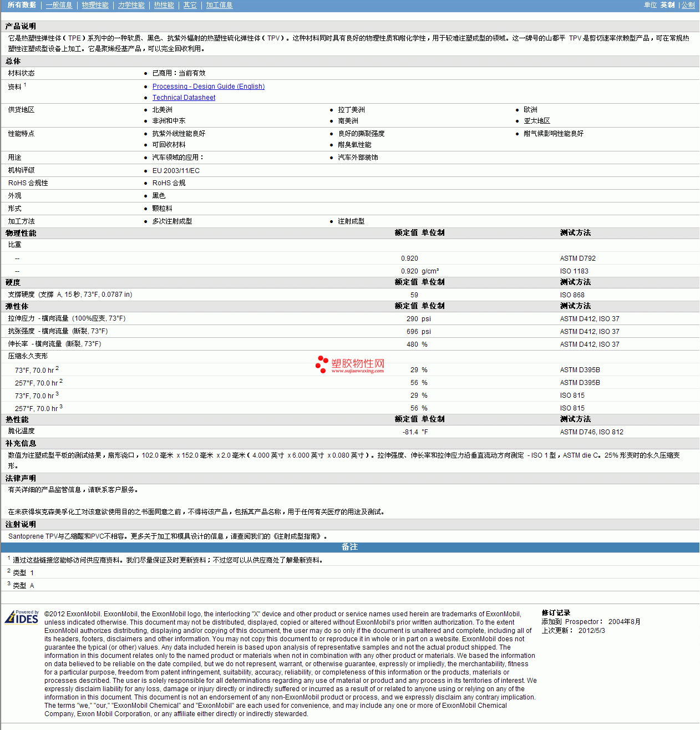Open Processing - Design Guide (English) link
The width and height of the screenshot is (700, 730).
[x=209, y=87]
